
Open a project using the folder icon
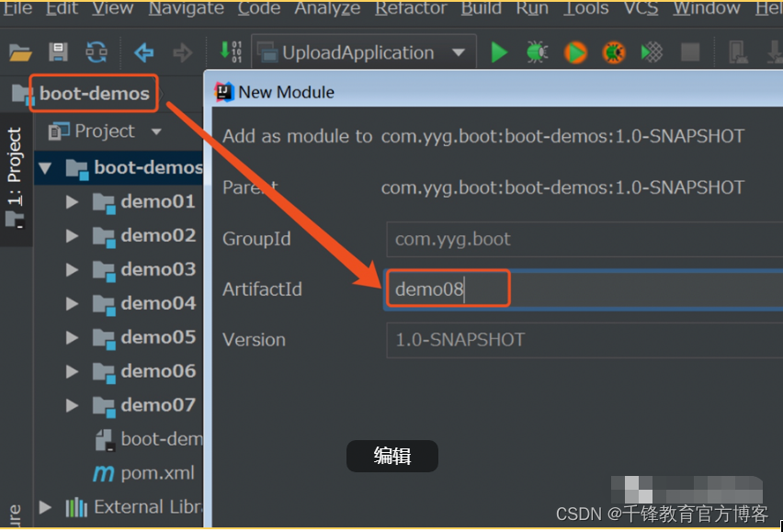coord(20,52)
